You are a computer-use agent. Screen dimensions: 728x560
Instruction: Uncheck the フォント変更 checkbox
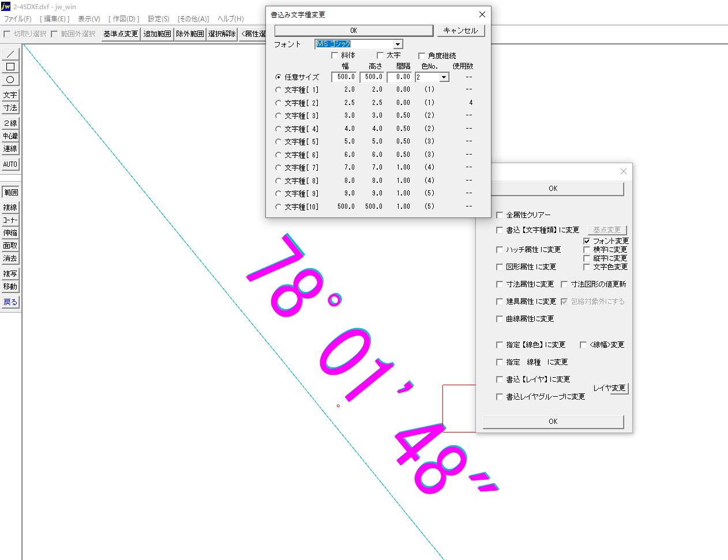point(587,241)
